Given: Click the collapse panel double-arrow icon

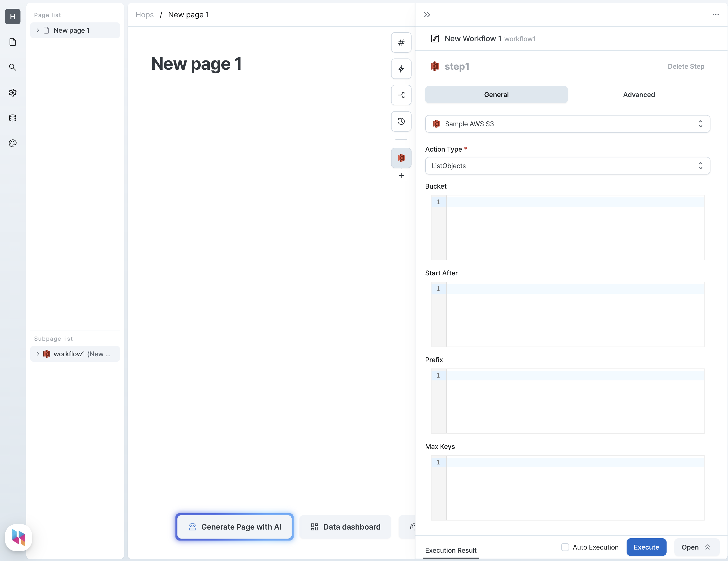Looking at the screenshot, I should coord(427,15).
